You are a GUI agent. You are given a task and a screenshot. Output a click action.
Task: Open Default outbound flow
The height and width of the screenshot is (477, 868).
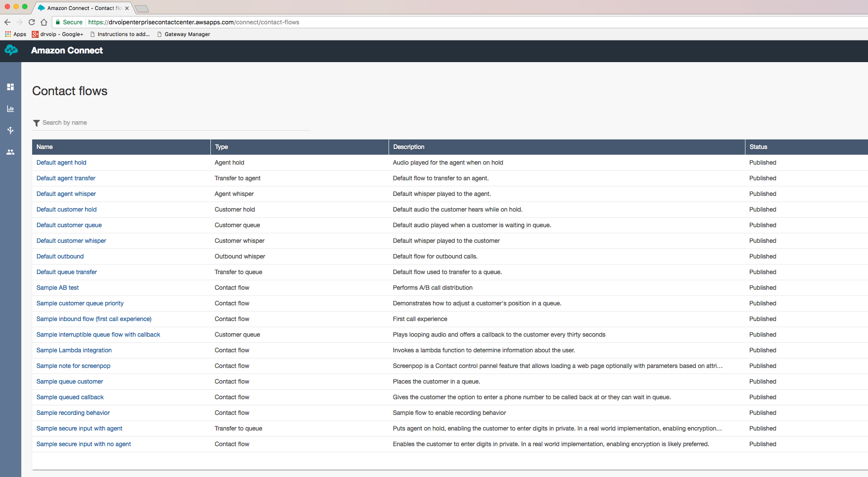pyautogui.click(x=60, y=256)
